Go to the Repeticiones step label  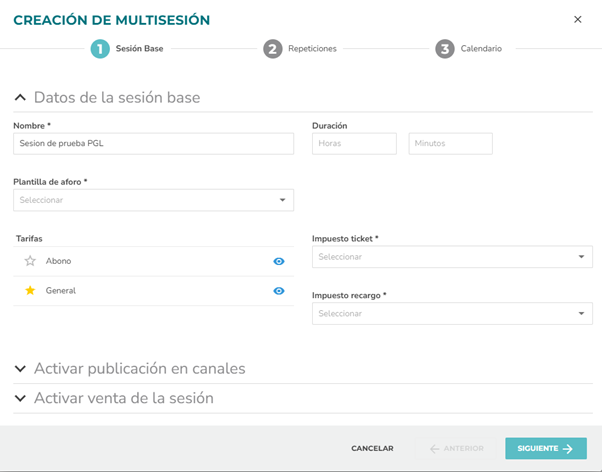click(312, 49)
